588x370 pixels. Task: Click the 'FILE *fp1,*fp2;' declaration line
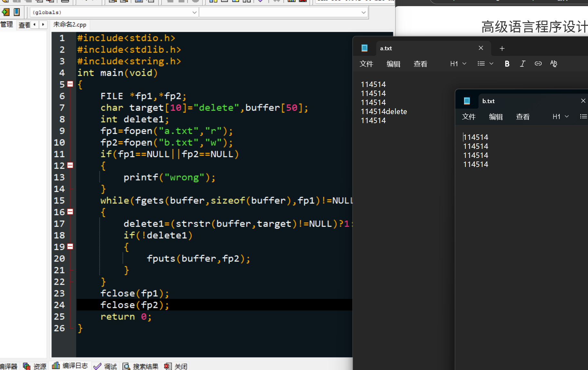pos(143,96)
